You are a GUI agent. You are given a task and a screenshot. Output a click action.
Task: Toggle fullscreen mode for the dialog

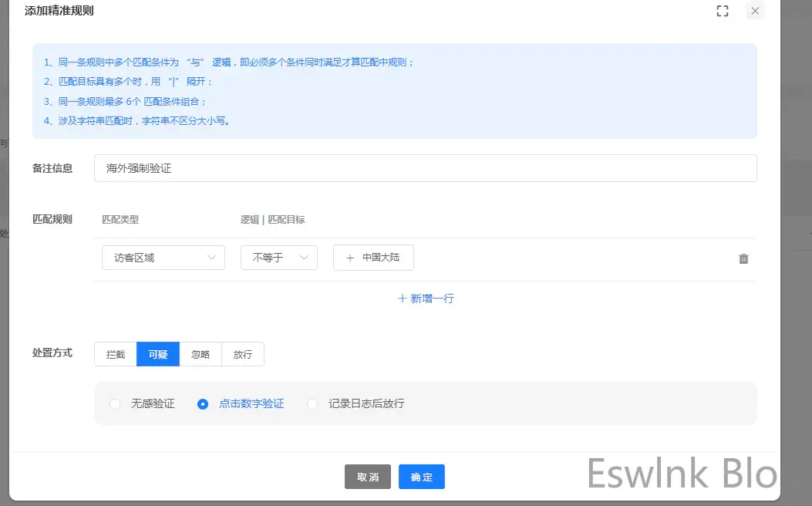[722, 11]
